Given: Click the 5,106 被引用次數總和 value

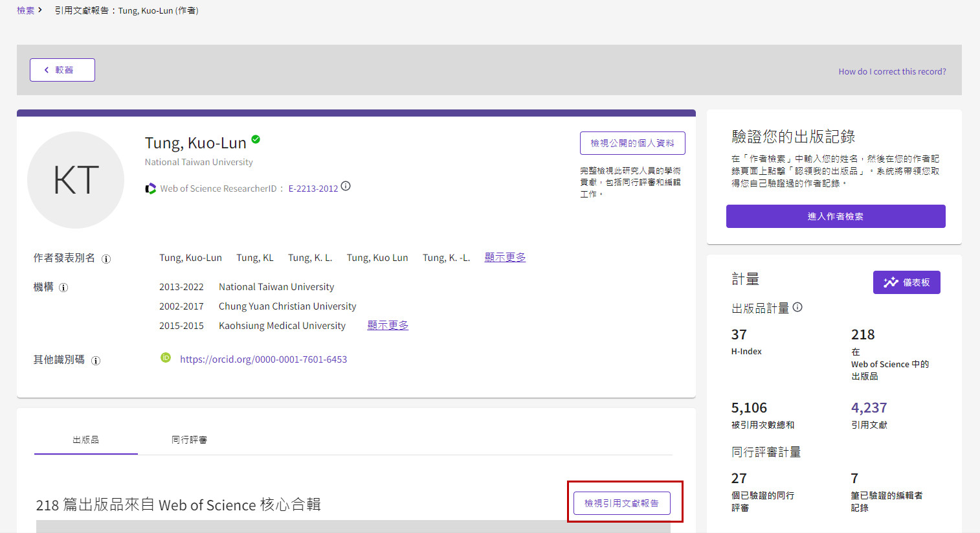Looking at the screenshot, I should (749, 408).
